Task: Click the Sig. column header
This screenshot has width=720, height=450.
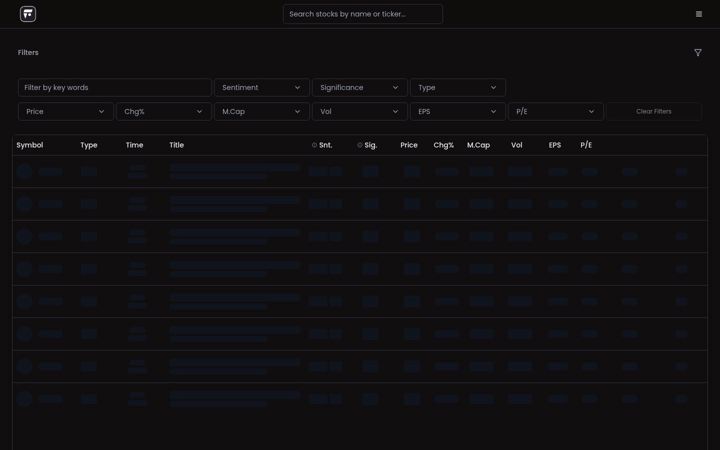Action: [371, 145]
